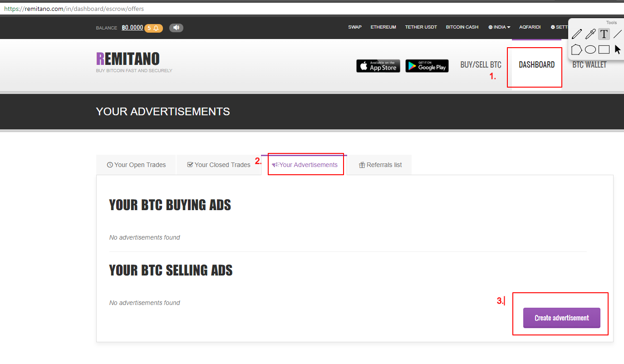This screenshot has height=364, width=624.
Task: Open the Settings link with gear icon
Action: 560,27
